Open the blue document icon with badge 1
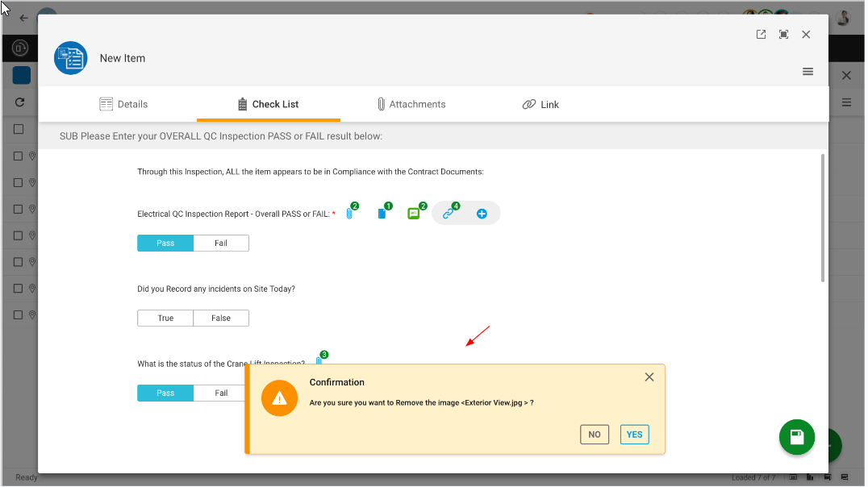This screenshot has width=868, height=487. click(x=382, y=213)
